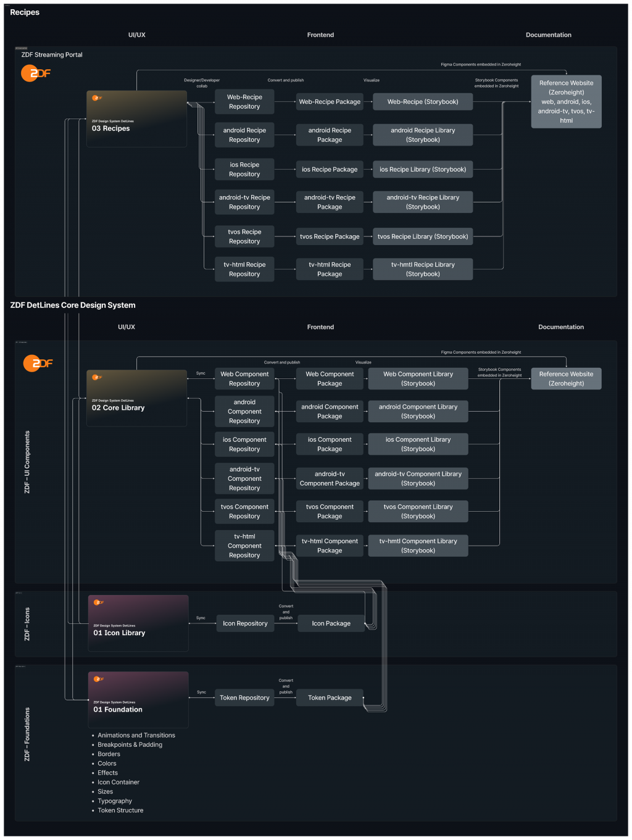This screenshot has width=632, height=840.
Task: Select tv-hmtl Recipe Library (Storybook) node
Action: point(423,270)
